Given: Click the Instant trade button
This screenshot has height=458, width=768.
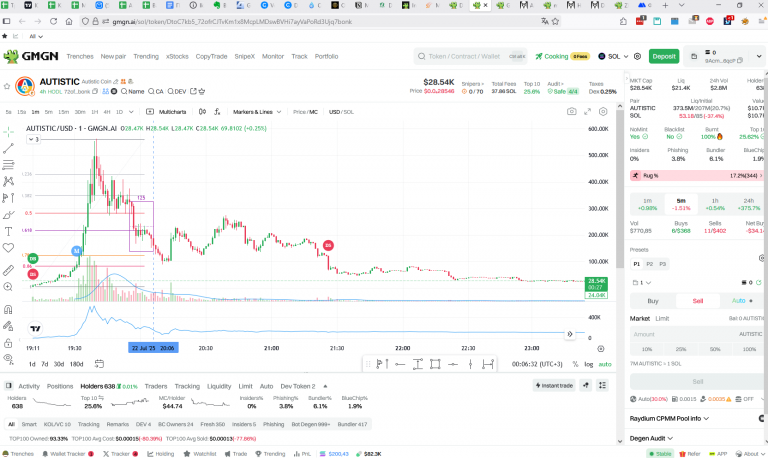Looking at the screenshot, I should [x=554, y=386].
